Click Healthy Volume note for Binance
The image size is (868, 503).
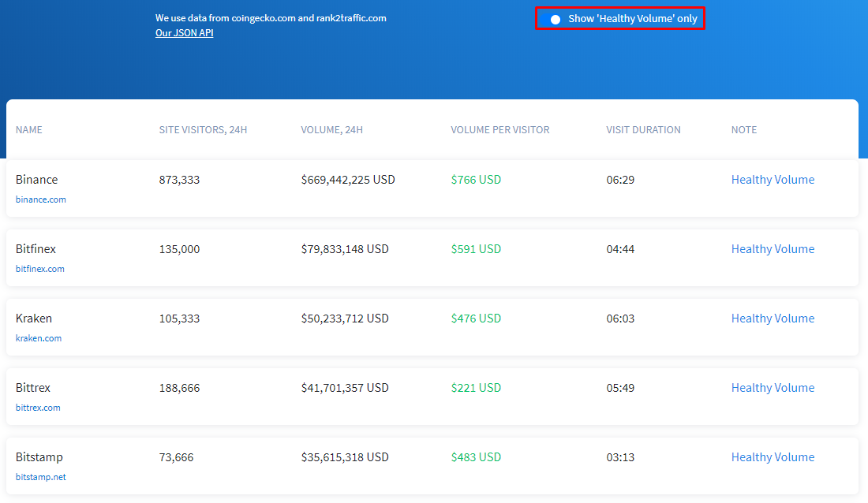773,180
